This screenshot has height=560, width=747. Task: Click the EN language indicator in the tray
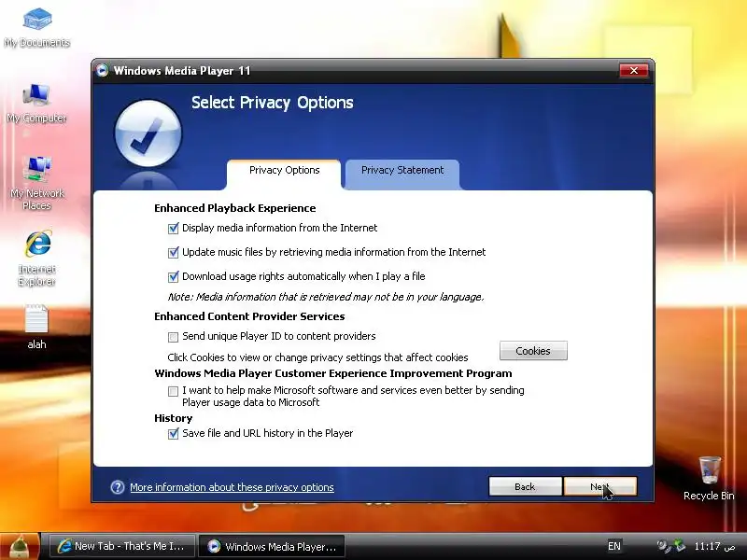click(614, 546)
